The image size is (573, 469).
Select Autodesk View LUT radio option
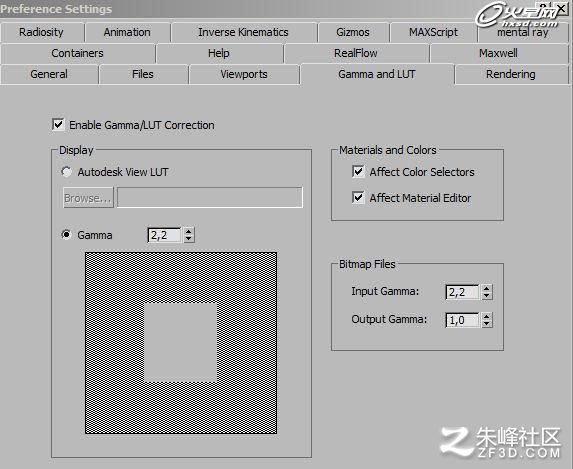[66, 171]
